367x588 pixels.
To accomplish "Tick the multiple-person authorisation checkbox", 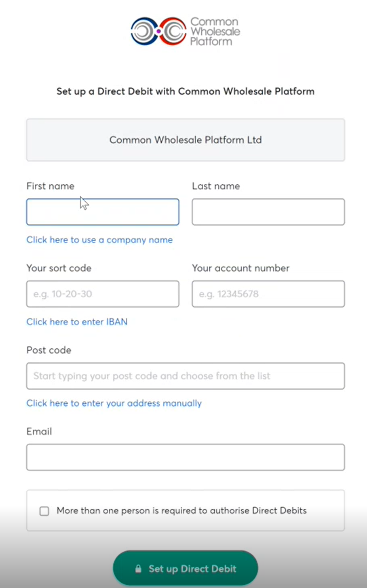I will 44,511.
